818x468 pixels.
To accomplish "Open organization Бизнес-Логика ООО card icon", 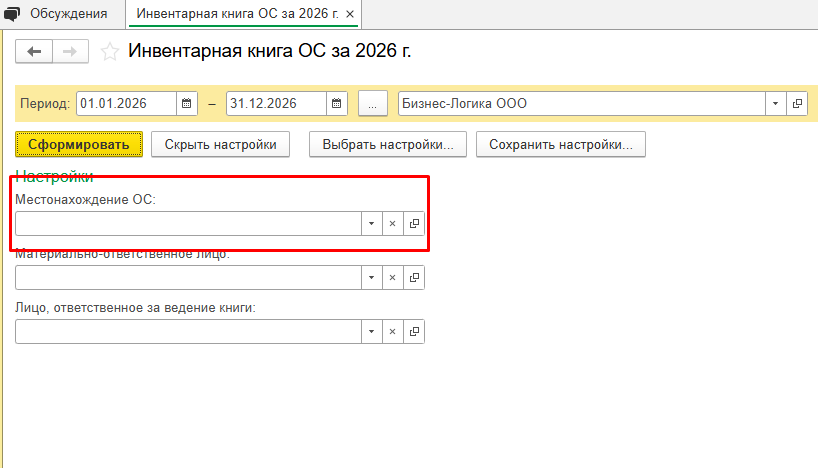I will [797, 103].
